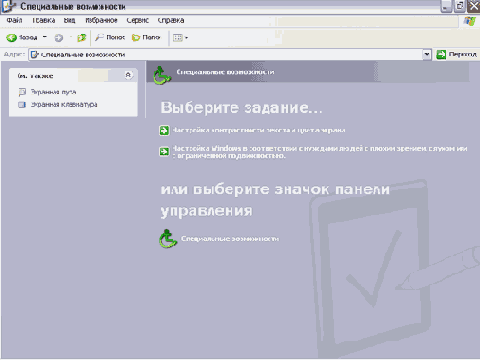The width and height of the screenshot is (480, 360).
Task: Click the green Back arrow button
Action: 12,38
